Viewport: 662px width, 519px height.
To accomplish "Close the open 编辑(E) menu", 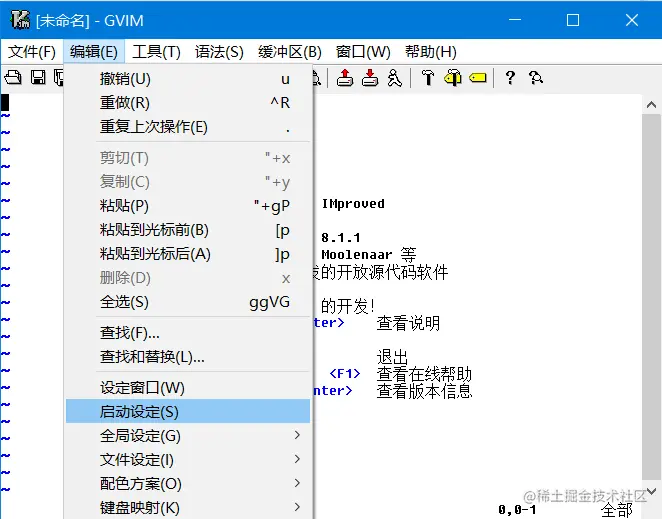I will (x=94, y=52).
